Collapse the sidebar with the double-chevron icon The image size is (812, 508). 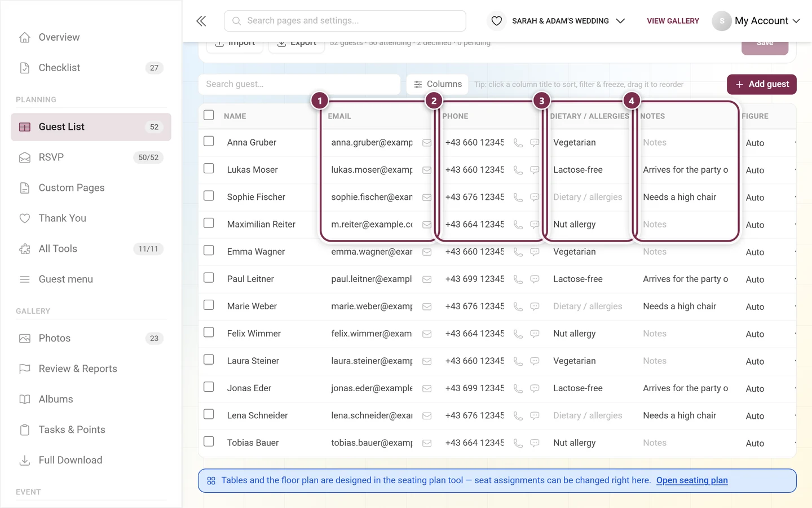pos(201,21)
